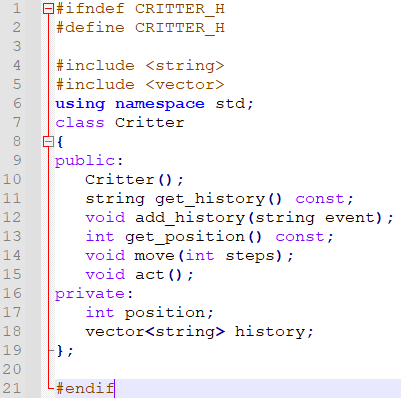Click the 'using' keyword on line 6
Screen dimensions: 401x398
point(80,104)
